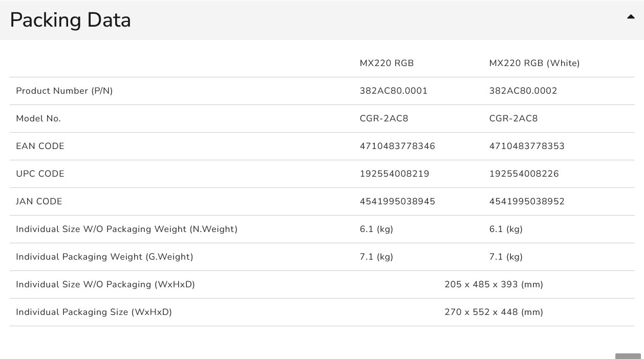Click the 205 x 485 x 393 (mm) value
Image resolution: width=644 pixels, height=359 pixels.
[x=493, y=285]
